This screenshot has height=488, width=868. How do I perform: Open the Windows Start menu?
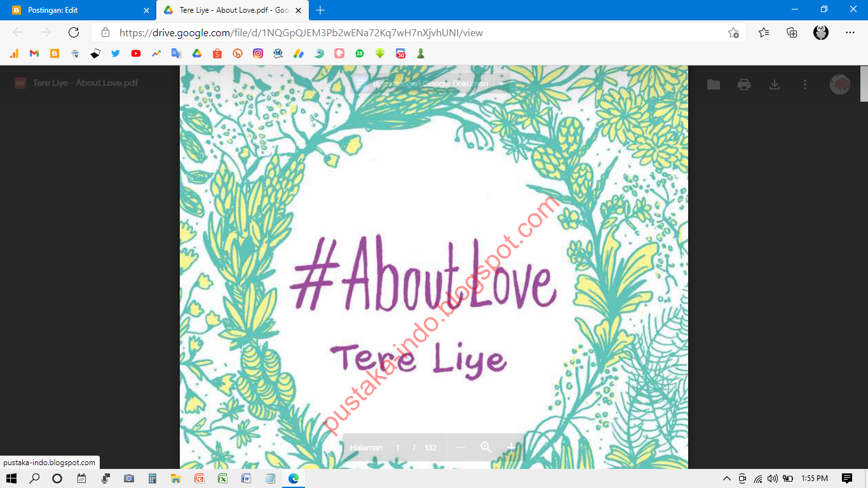coord(11,478)
